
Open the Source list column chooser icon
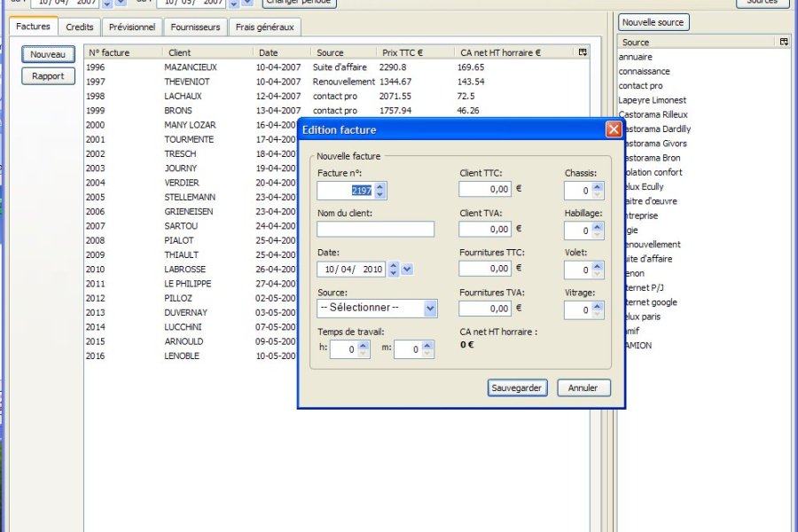click(x=783, y=42)
